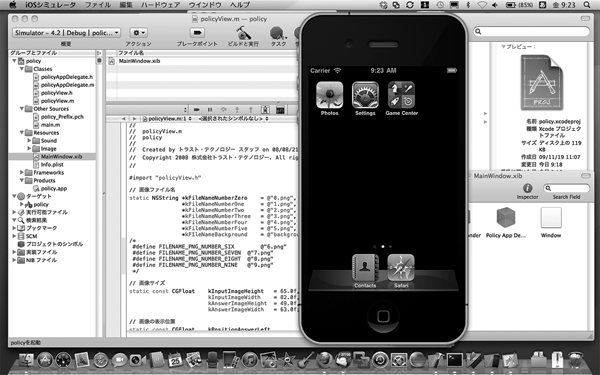600x375 pixels.
Task: Open the Photos app in the simulator
Action: (x=329, y=95)
